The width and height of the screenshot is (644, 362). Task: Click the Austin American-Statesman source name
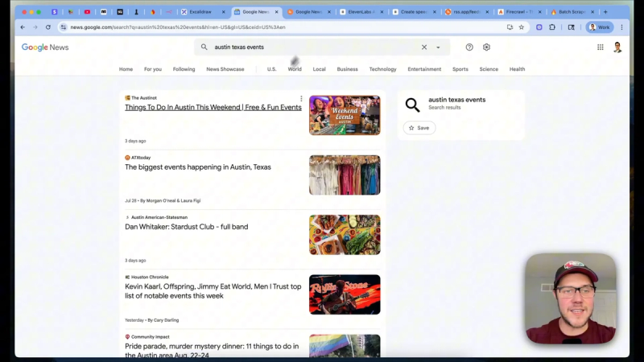[x=159, y=217]
